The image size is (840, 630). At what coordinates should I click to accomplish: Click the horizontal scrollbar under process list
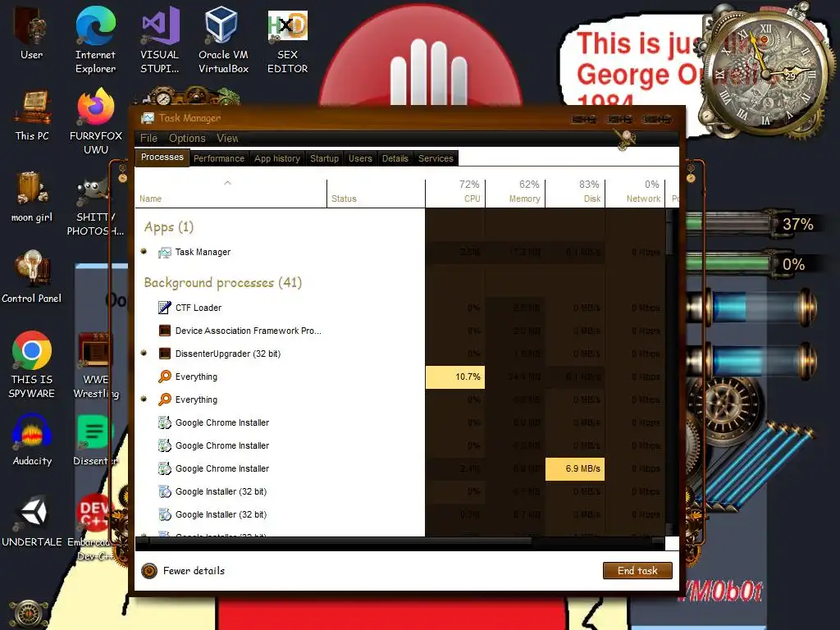pyautogui.click(x=399, y=543)
